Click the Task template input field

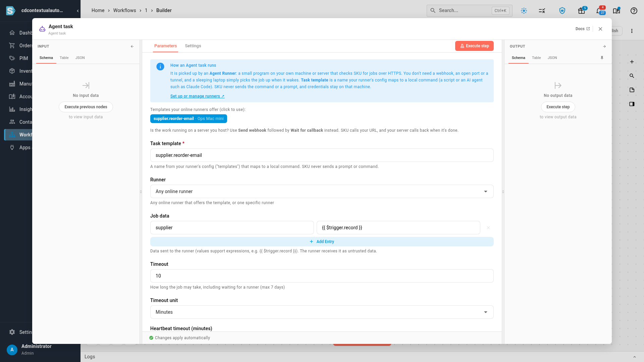(322, 155)
